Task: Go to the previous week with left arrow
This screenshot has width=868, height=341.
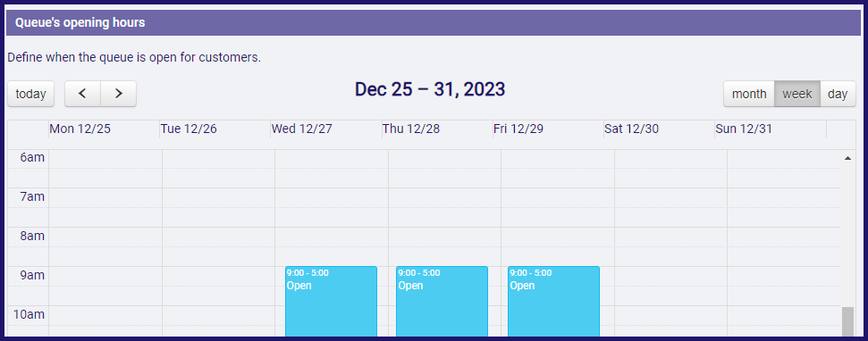Action: click(x=82, y=94)
